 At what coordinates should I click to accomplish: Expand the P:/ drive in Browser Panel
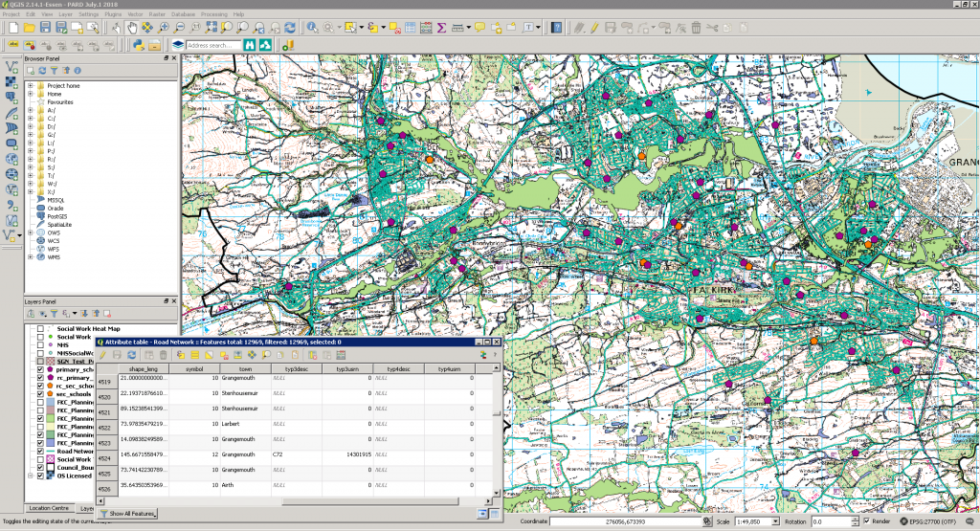[30, 150]
